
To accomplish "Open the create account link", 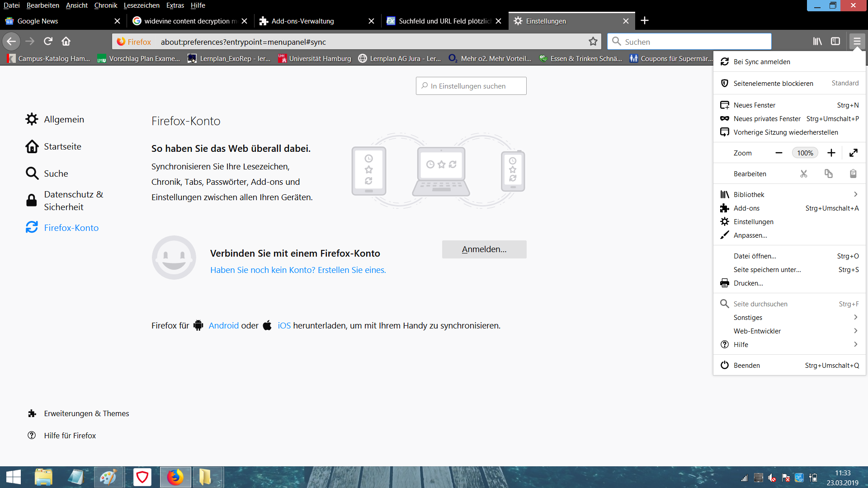I will (x=298, y=270).
